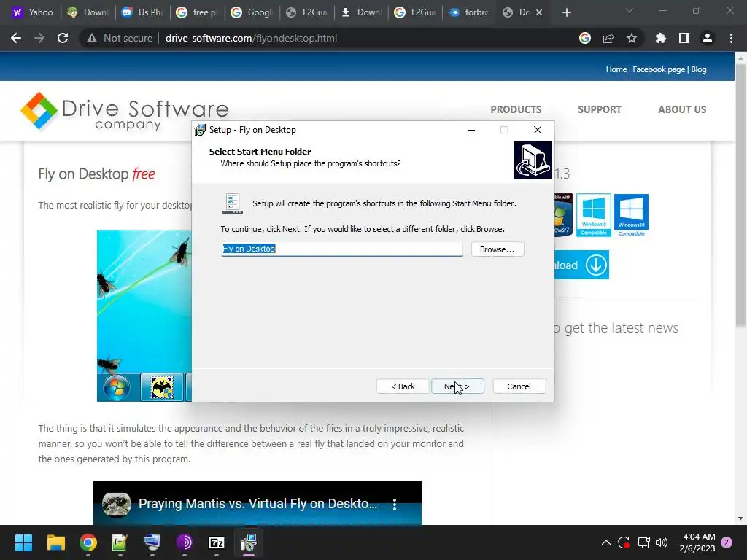The height and width of the screenshot is (560, 747).
Task: Cancel the Fly on Desktop setup
Action: click(519, 386)
